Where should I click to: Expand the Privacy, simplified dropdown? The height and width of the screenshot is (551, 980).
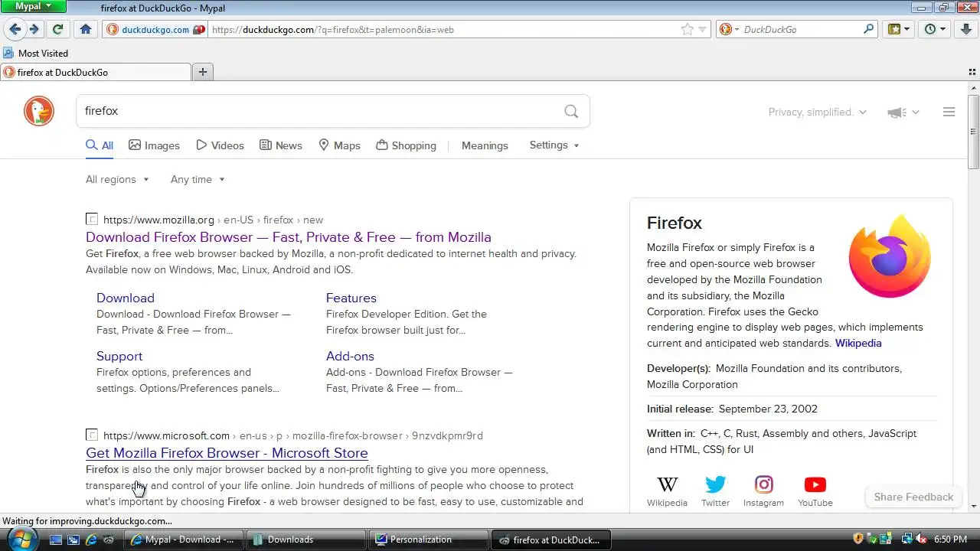pyautogui.click(x=818, y=112)
